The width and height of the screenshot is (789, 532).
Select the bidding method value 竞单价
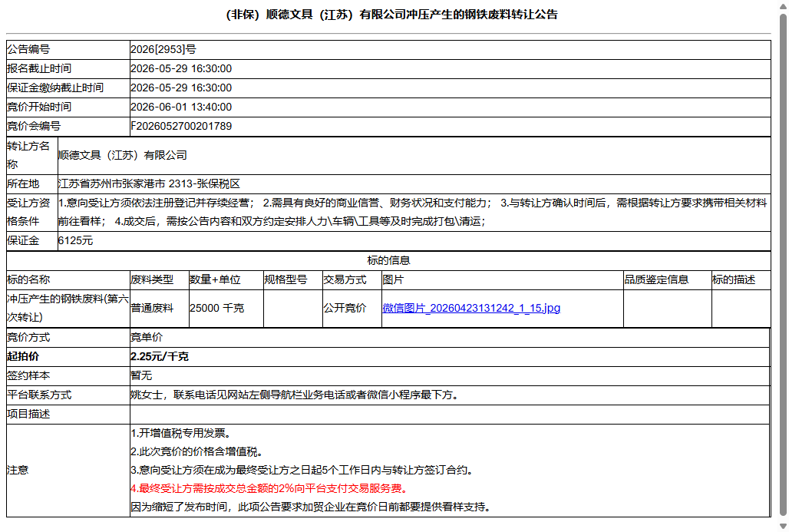coord(147,338)
